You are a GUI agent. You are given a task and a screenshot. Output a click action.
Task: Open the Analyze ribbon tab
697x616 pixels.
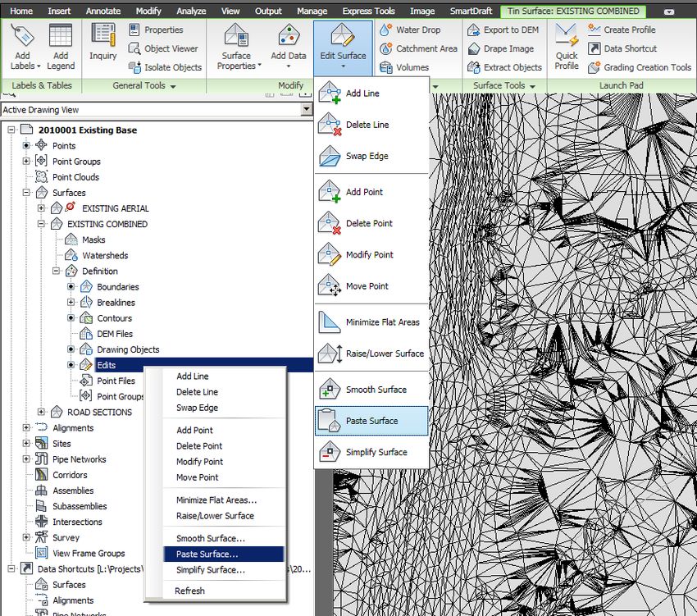pyautogui.click(x=191, y=11)
